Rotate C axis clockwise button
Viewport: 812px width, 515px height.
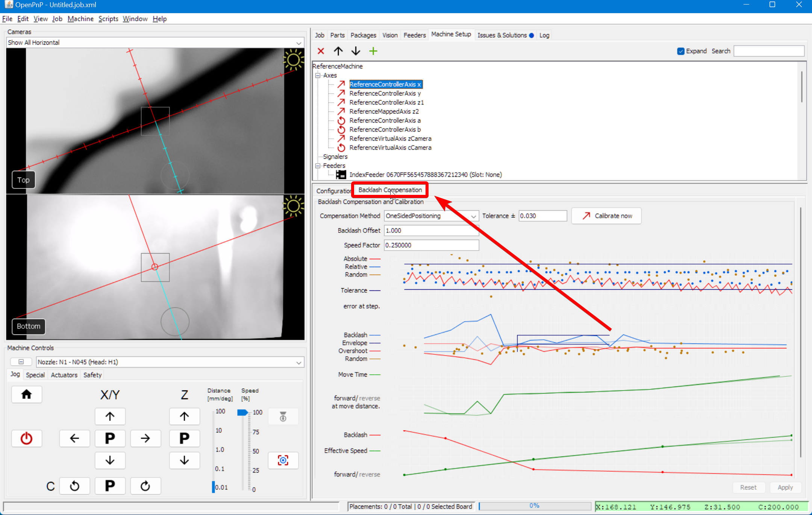click(145, 486)
